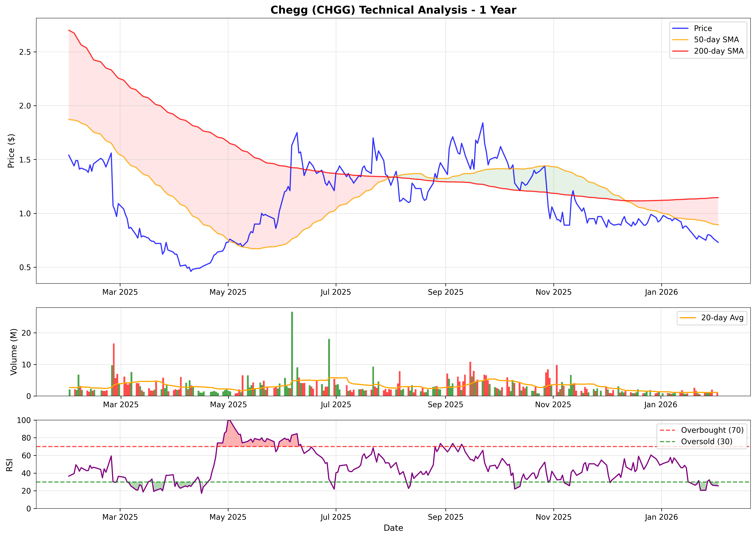Select the "1.5" price axis tick
Viewport: 756px width, 538px height.
coord(25,160)
